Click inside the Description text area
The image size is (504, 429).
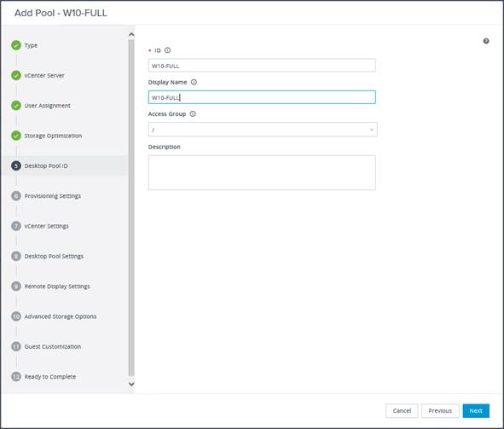coord(262,172)
